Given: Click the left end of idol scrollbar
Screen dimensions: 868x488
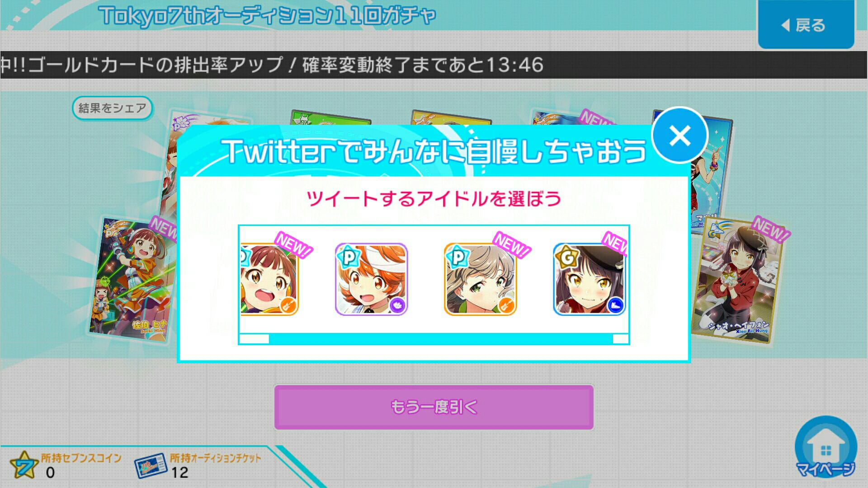Looking at the screenshot, I should [x=254, y=339].
